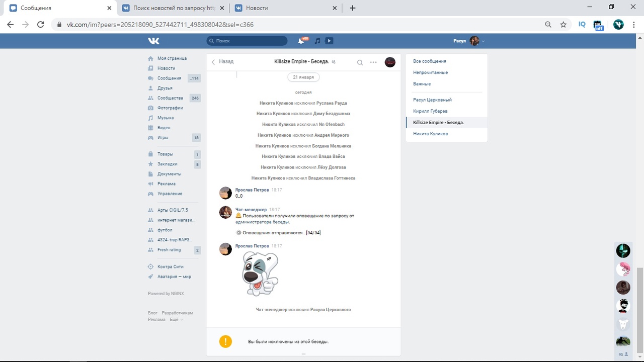Click the video player icon in header
This screenshot has height=362, width=644.
click(x=329, y=41)
